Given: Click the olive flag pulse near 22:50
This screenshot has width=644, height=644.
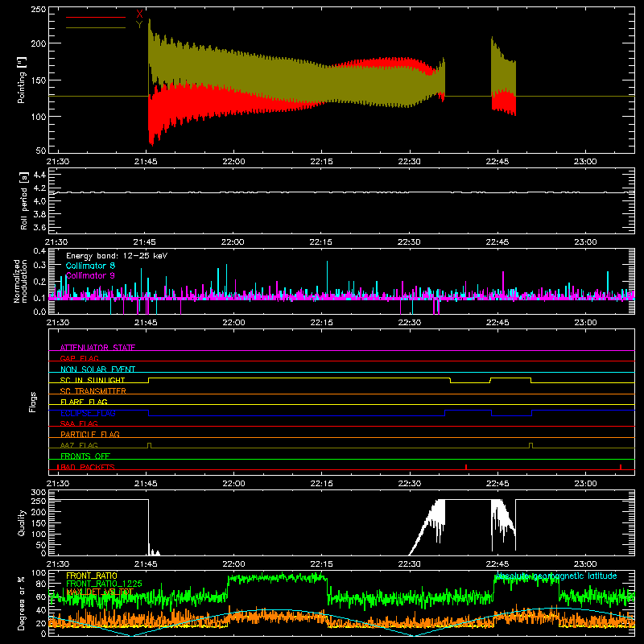Looking at the screenshot, I should point(531,445).
